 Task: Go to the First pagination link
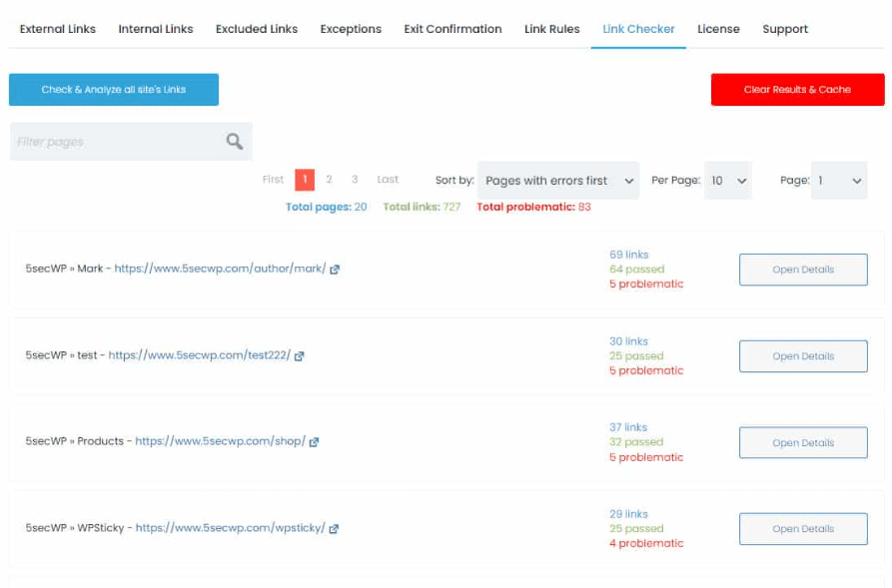pos(273,179)
